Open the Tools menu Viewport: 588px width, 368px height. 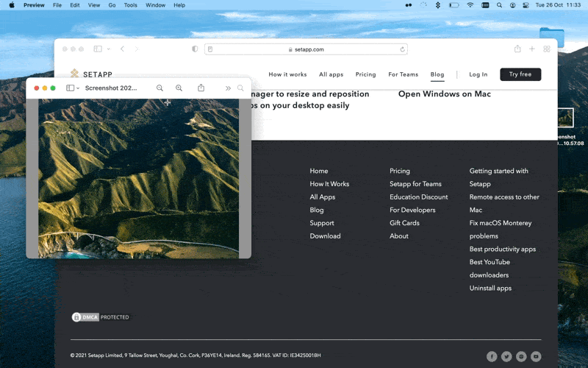131,5
